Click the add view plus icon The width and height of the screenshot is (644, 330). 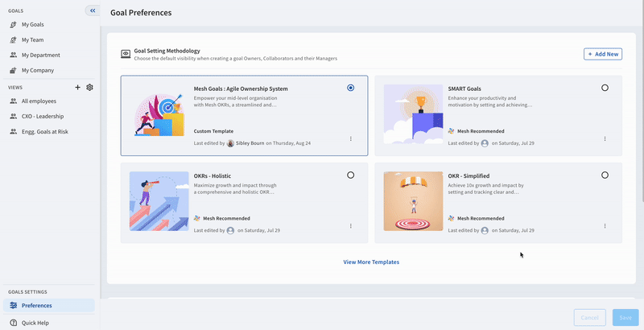[77, 87]
